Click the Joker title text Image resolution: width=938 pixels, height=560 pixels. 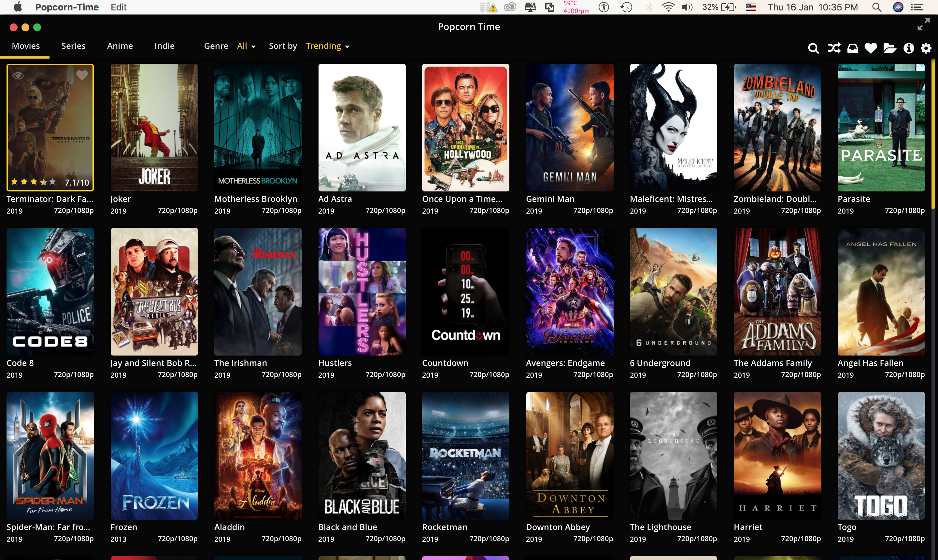(121, 199)
